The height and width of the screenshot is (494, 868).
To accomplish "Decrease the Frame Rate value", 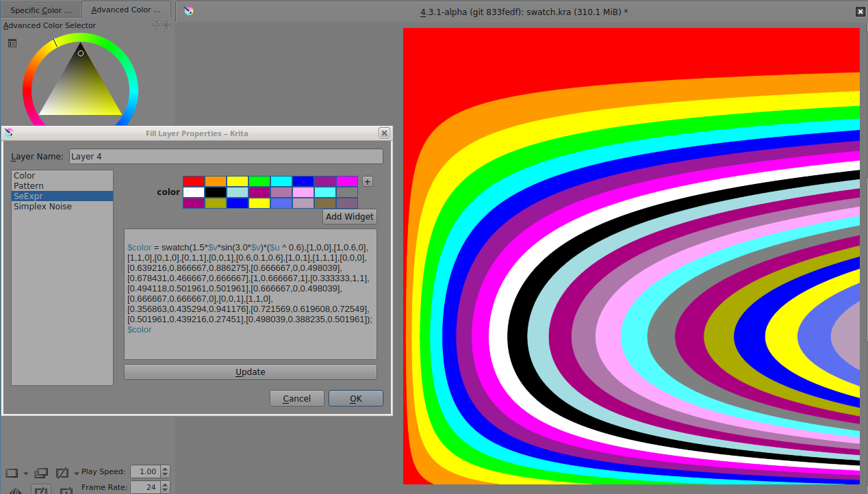I will [x=165, y=491].
